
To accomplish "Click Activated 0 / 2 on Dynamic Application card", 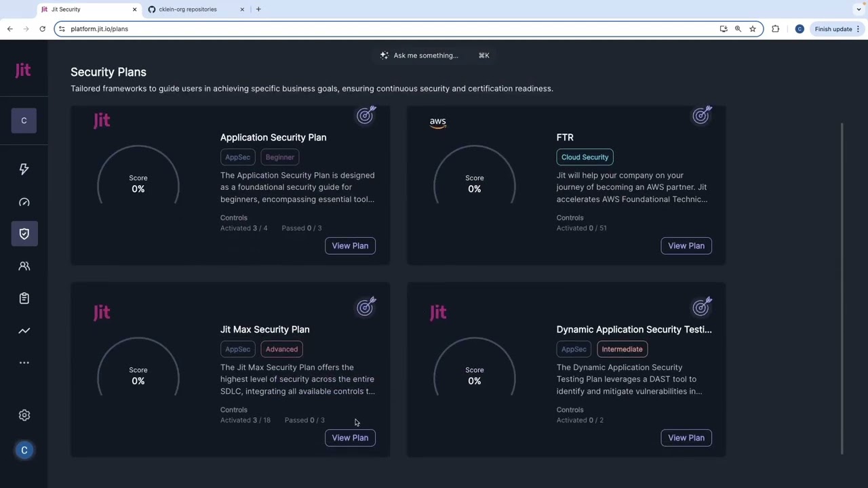I will (580, 420).
